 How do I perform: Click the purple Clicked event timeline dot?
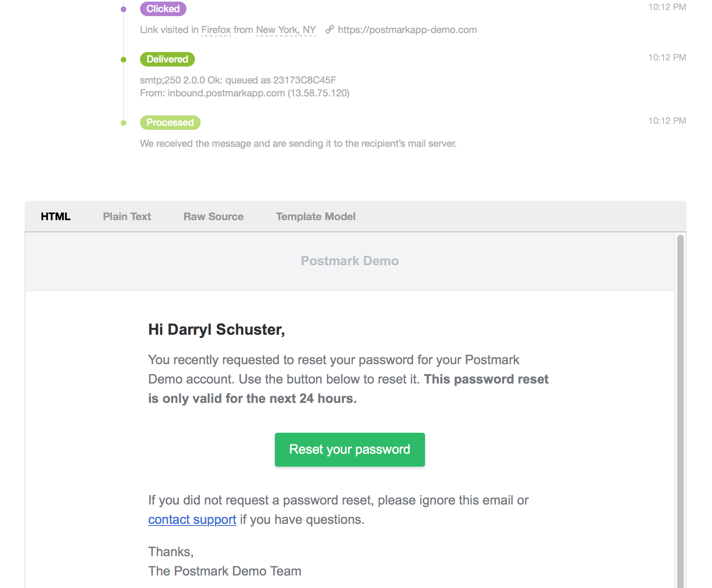point(124,9)
